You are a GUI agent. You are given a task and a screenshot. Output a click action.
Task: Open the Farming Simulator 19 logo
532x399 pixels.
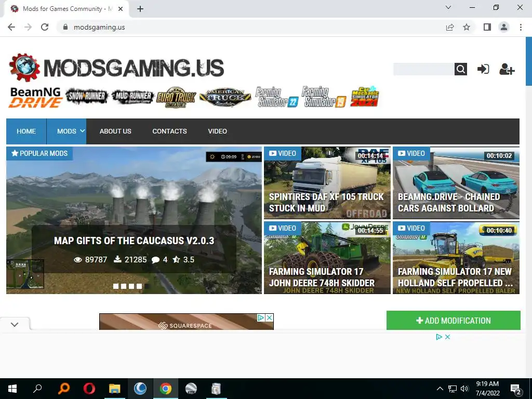(x=324, y=97)
